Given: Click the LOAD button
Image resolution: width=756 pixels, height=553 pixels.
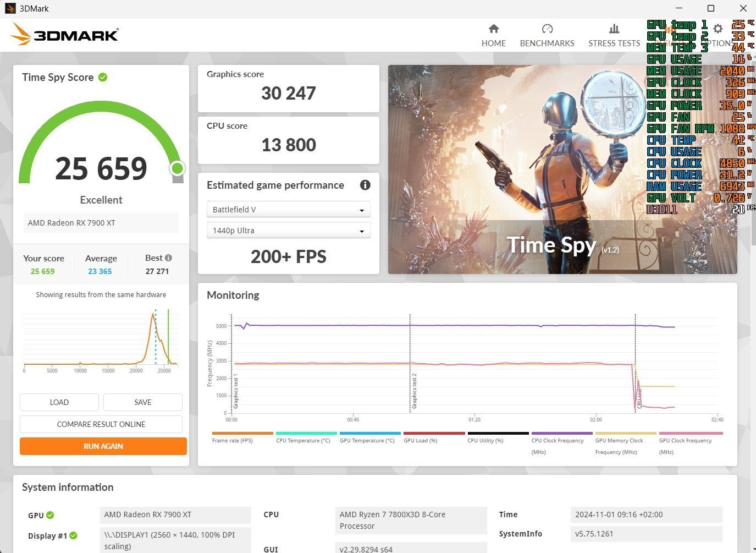Looking at the screenshot, I should (59, 402).
